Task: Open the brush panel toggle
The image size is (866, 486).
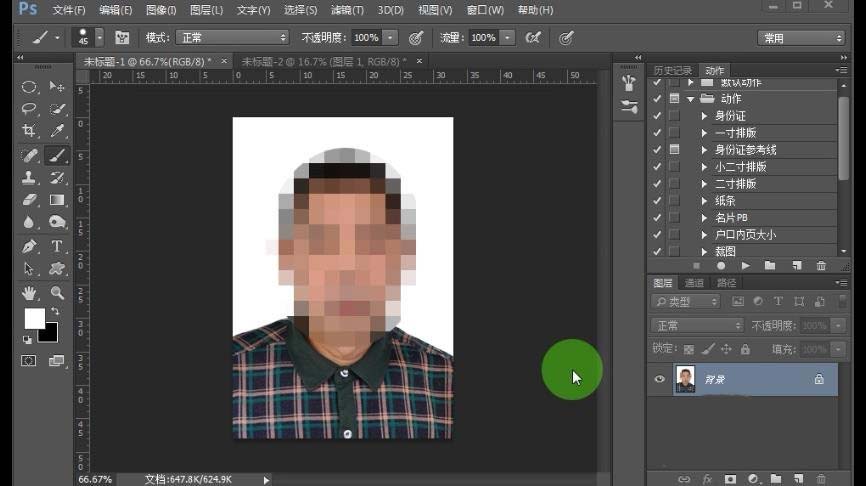Action: pos(122,38)
